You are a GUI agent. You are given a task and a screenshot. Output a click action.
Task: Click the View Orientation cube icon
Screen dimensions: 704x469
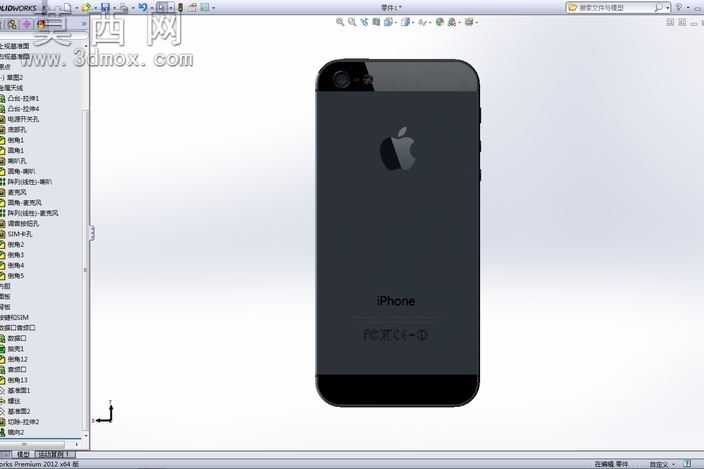coord(388,22)
